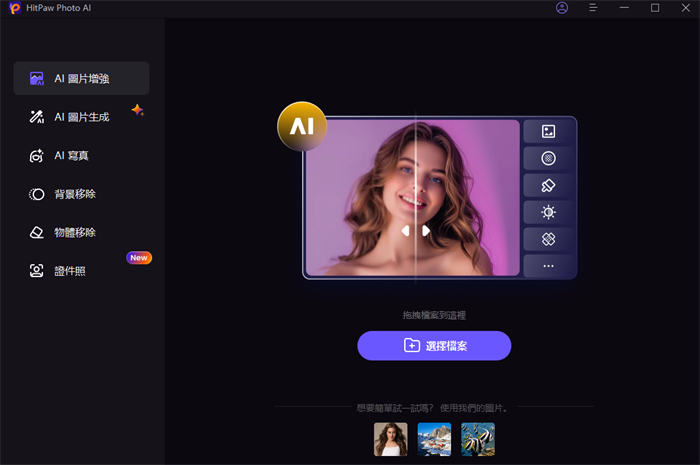The width and height of the screenshot is (700, 465).
Task: Click the gold AI badge
Action: 302,127
